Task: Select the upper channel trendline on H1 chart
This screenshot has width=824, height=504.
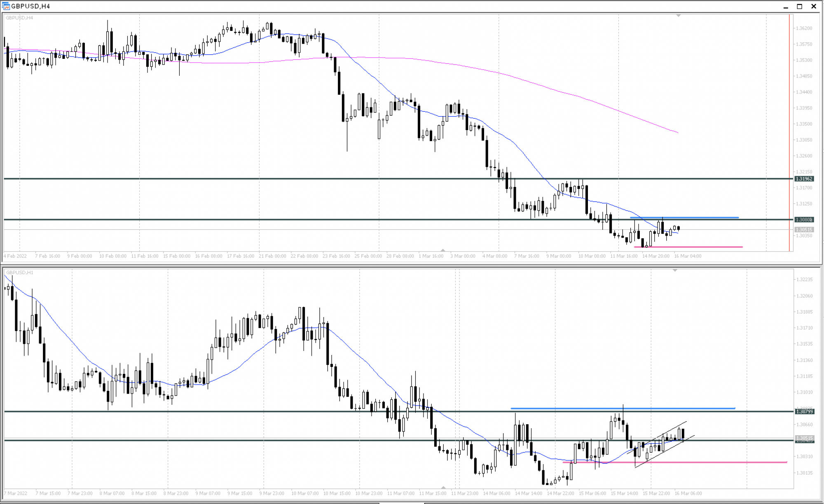Action: pyautogui.click(x=657, y=437)
